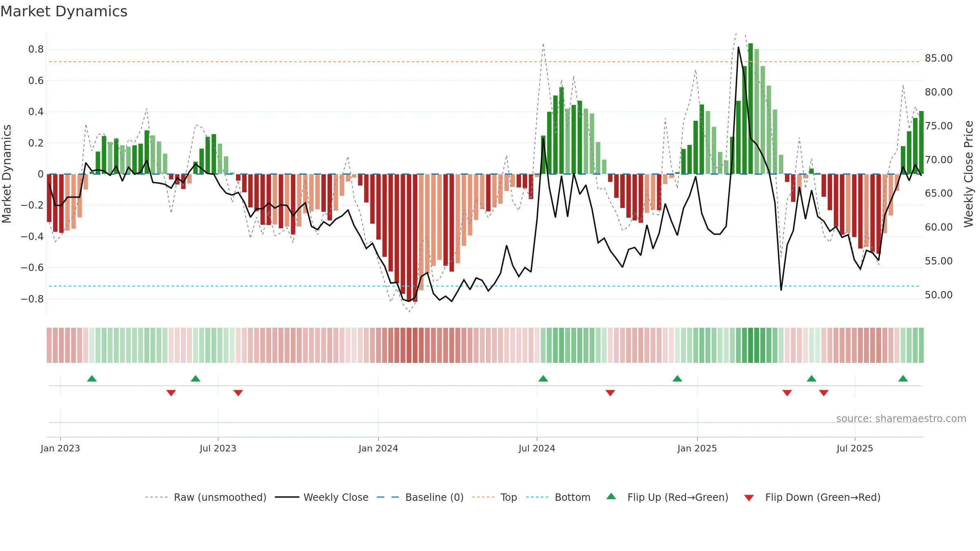This screenshot has width=980, height=551.
Task: Select the green flip-up marker in May 2025
Action: pos(811,378)
